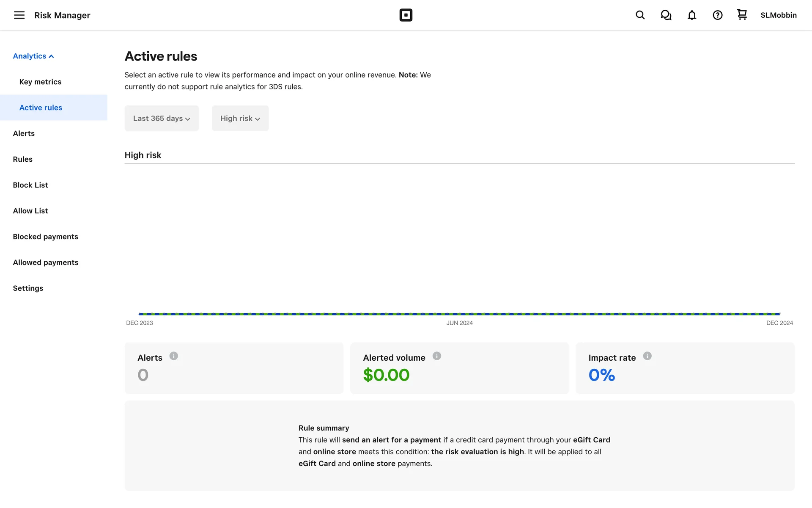The image size is (812, 508).
Task: Open Blocked payments in the sidebar
Action: click(x=45, y=237)
